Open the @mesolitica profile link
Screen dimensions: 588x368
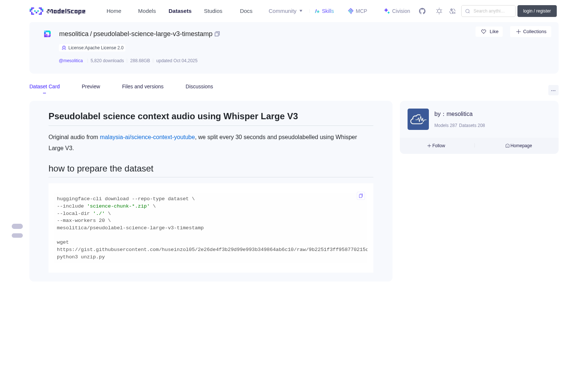pyautogui.click(x=71, y=61)
